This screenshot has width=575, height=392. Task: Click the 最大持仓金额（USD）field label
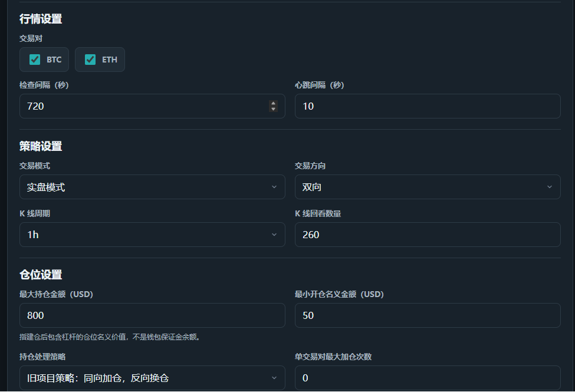56,294
